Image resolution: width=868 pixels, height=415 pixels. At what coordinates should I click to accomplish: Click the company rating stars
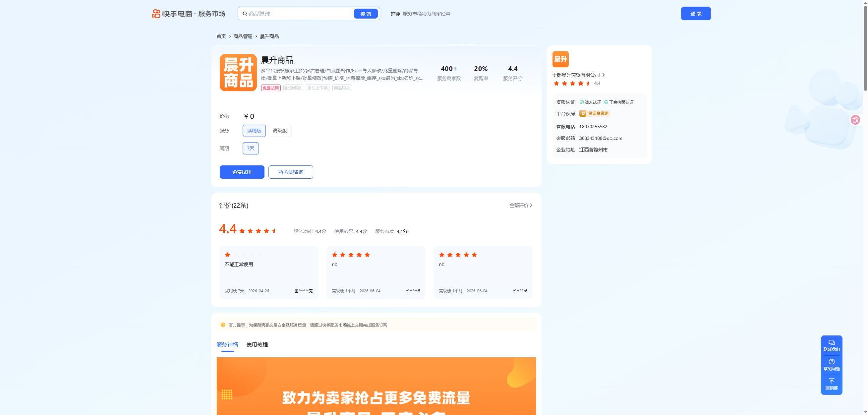point(572,83)
